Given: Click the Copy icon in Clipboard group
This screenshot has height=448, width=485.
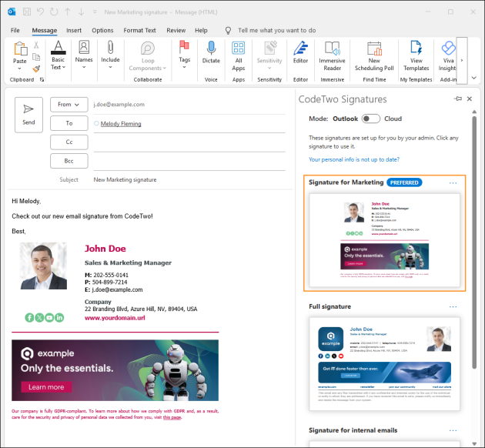Looking at the screenshot, I should pyautogui.click(x=36, y=57).
